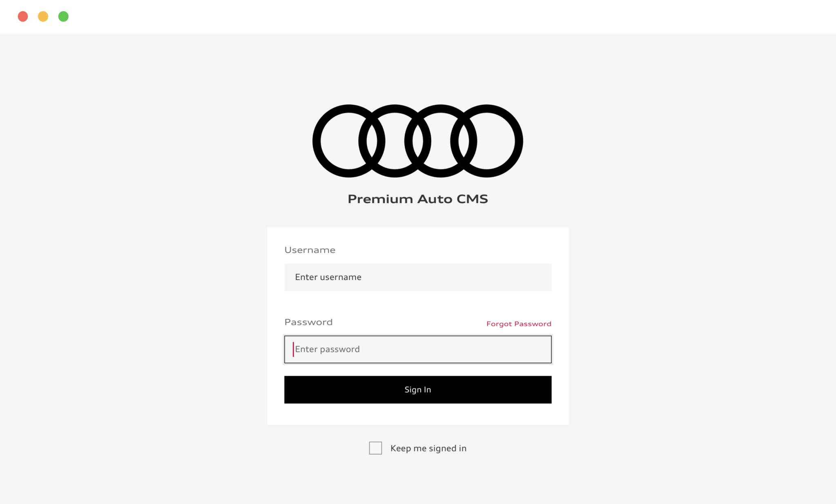The height and width of the screenshot is (504, 836).
Task: Click the Premium Auto CMS heading
Action: (417, 199)
